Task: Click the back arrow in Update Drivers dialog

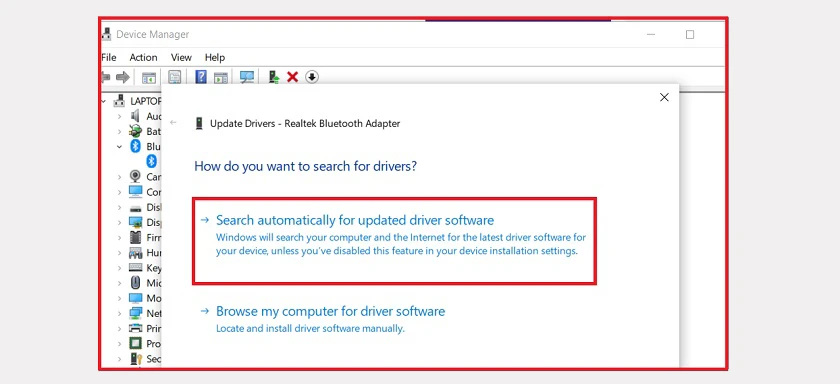Action: click(x=173, y=123)
